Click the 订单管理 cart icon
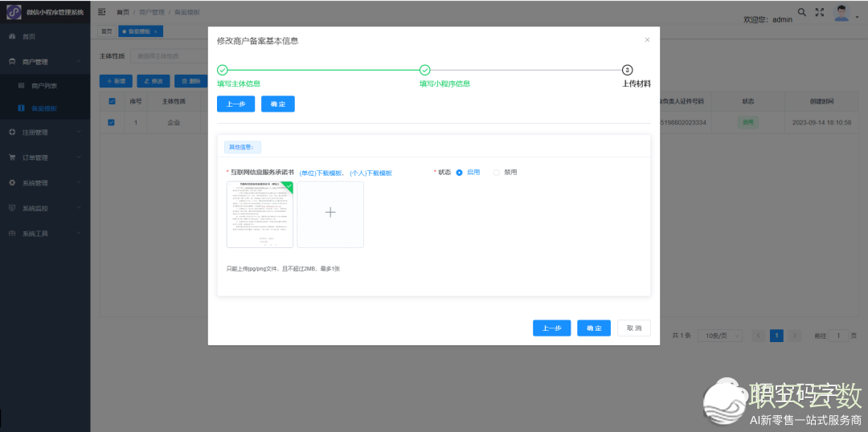 coord(12,157)
